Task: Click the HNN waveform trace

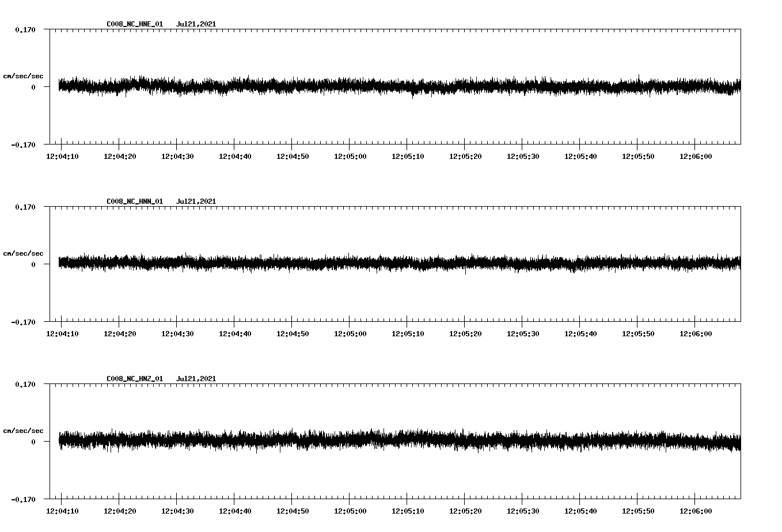Action: tap(346, 263)
